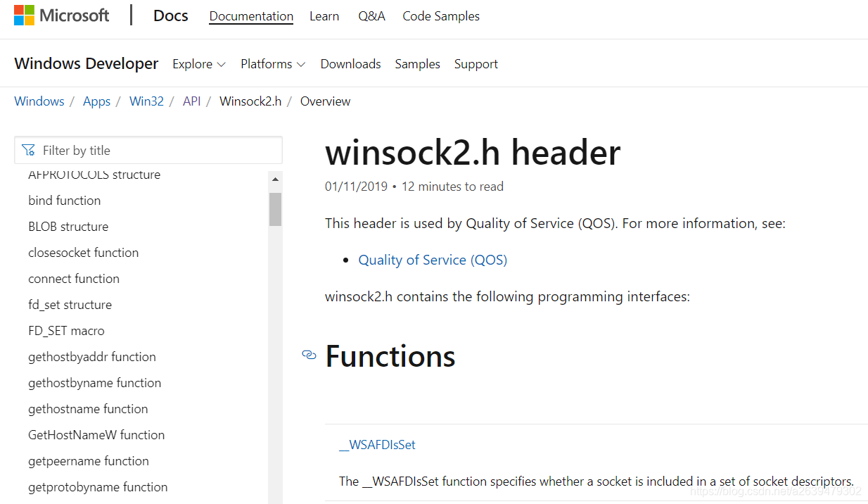868x504 pixels.
Task: Open the closesocket function entry
Action: click(83, 252)
